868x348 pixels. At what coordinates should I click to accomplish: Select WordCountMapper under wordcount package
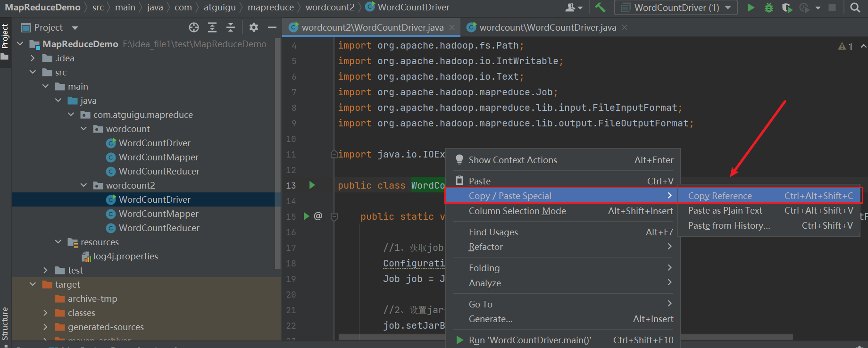[159, 157]
